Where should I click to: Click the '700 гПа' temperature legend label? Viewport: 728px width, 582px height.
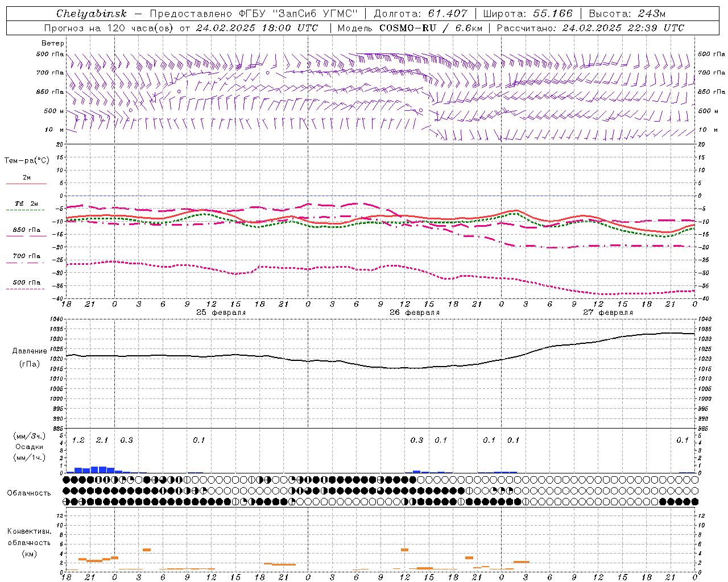coord(27,256)
